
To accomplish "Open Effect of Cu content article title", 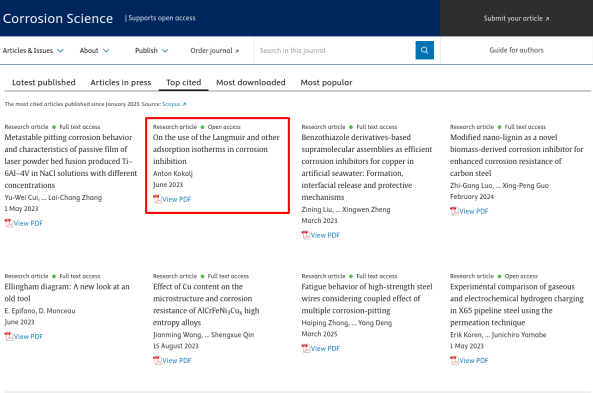I will tap(206, 304).
